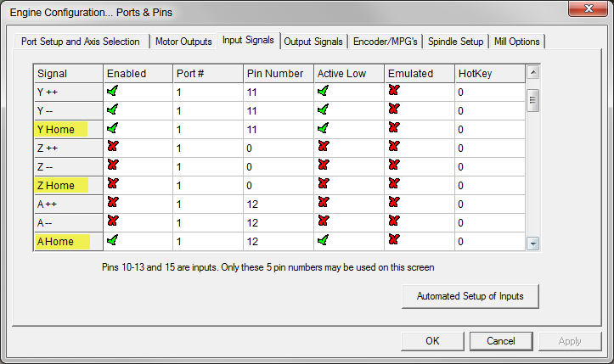
Task: Click the Pin Number column header
Action: point(279,74)
